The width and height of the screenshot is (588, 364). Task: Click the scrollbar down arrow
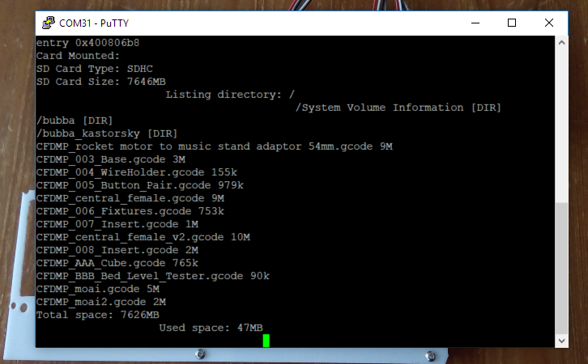point(561,341)
